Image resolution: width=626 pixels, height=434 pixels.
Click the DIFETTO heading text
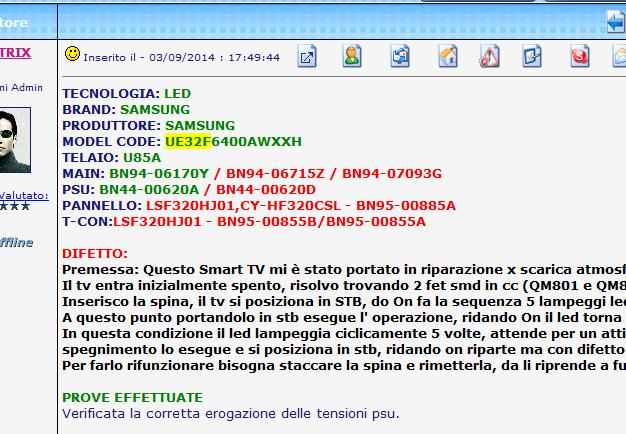tap(95, 254)
